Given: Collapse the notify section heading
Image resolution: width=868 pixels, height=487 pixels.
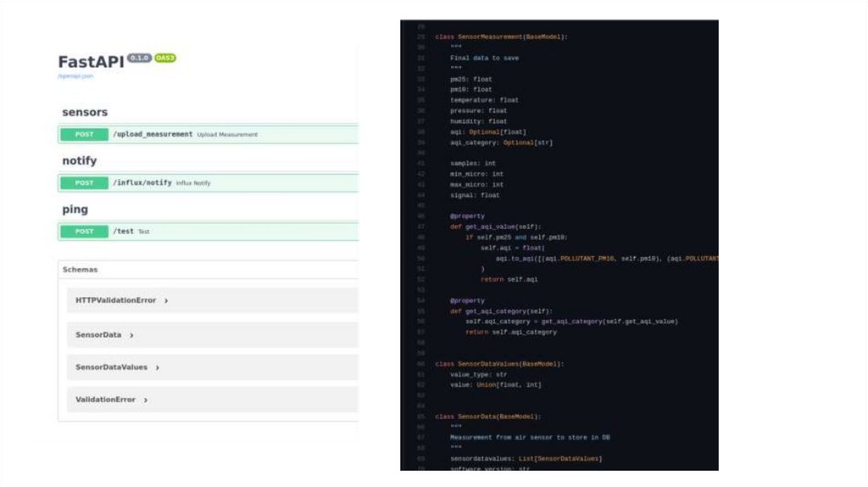Looking at the screenshot, I should click(79, 160).
